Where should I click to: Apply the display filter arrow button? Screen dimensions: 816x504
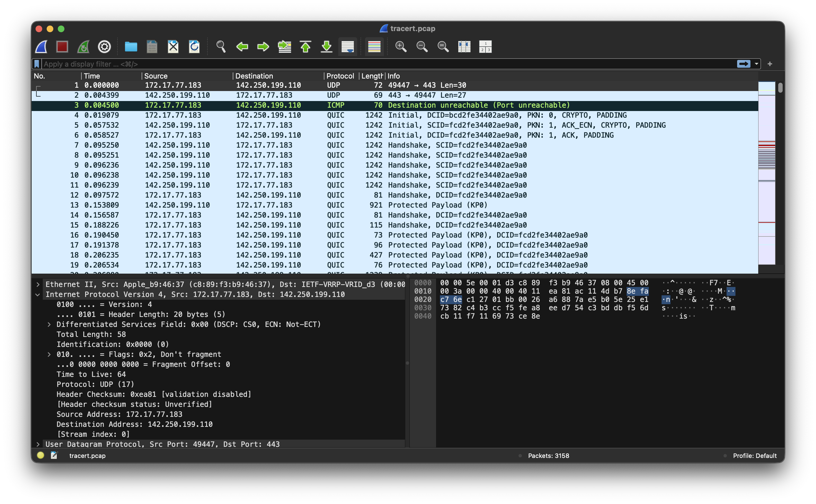click(x=744, y=64)
